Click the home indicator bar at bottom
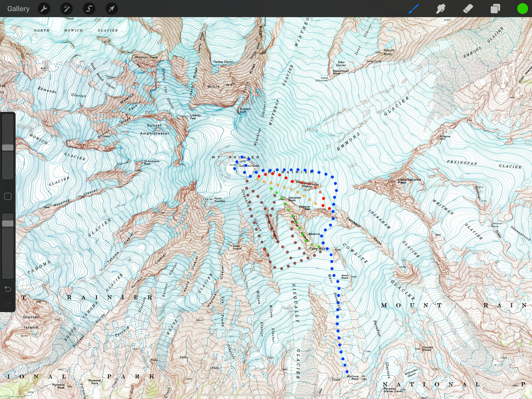Image resolution: width=532 pixels, height=399 pixels. click(x=266, y=395)
